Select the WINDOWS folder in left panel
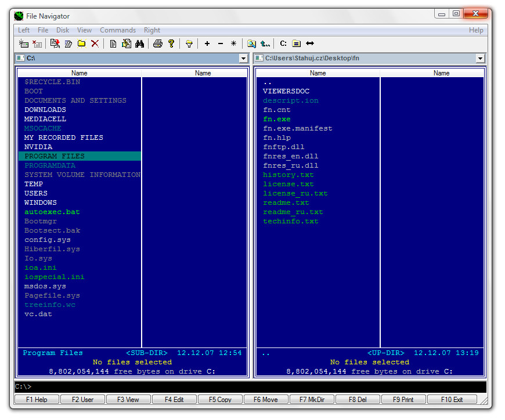The image size is (505, 420). [41, 202]
